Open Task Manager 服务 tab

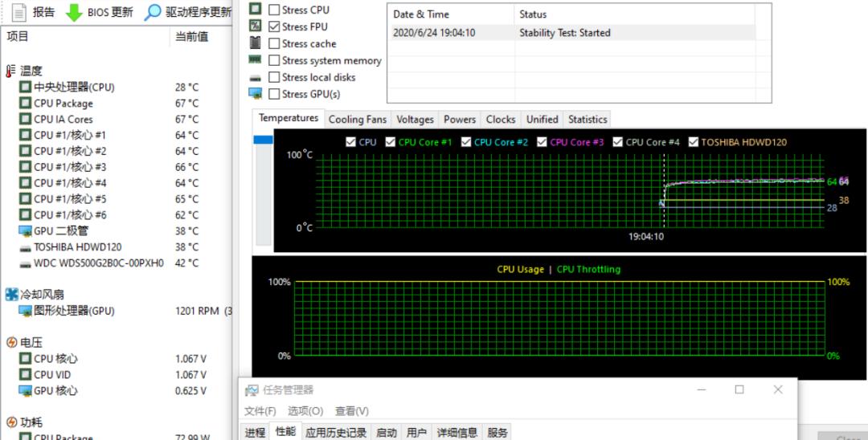[x=497, y=433]
